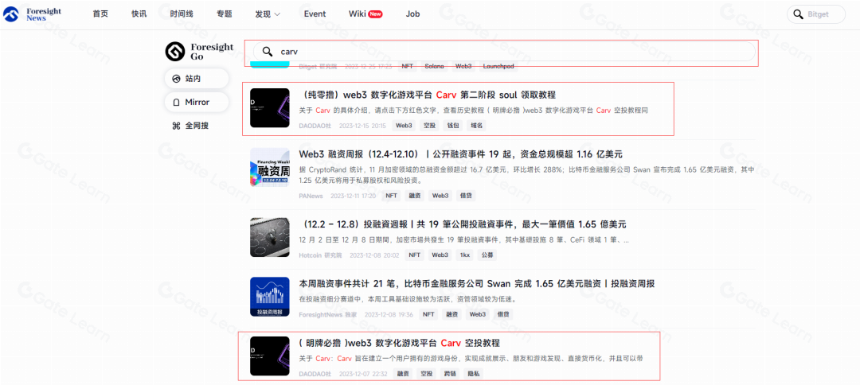The image size is (860, 385).
Task: Open article Web3 融资周报（12.4-12.10）
Action: [x=460, y=154]
